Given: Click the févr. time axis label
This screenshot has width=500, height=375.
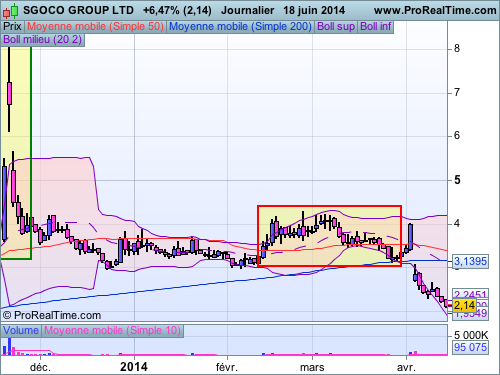Looking at the screenshot, I should pyautogui.click(x=227, y=367).
